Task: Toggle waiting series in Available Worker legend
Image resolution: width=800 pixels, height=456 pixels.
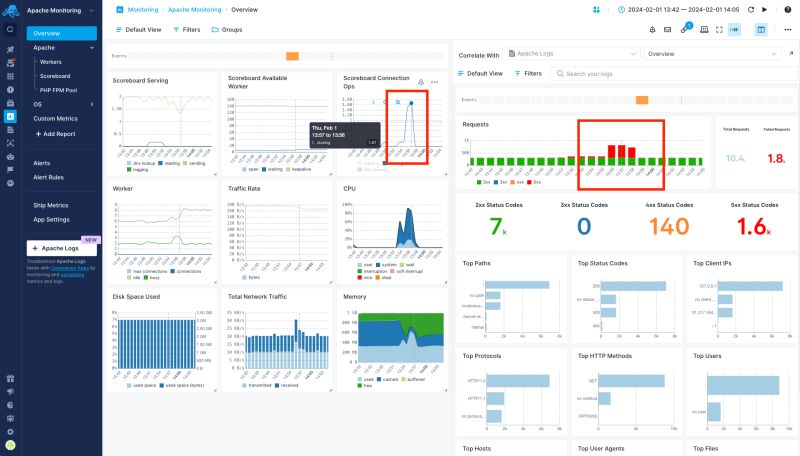Action: pyautogui.click(x=272, y=169)
